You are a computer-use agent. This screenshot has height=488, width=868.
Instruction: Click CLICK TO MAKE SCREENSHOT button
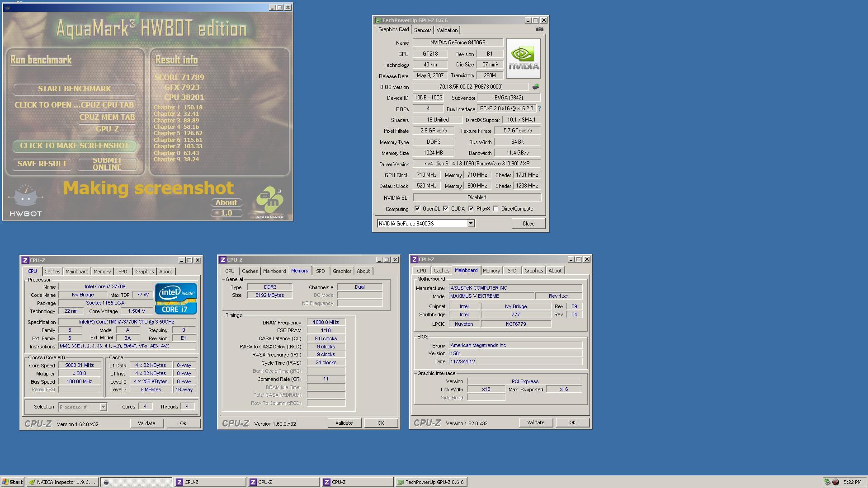(75, 146)
